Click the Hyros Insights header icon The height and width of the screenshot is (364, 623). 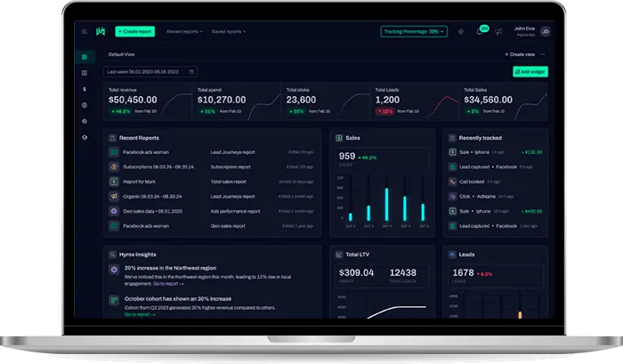(112, 255)
